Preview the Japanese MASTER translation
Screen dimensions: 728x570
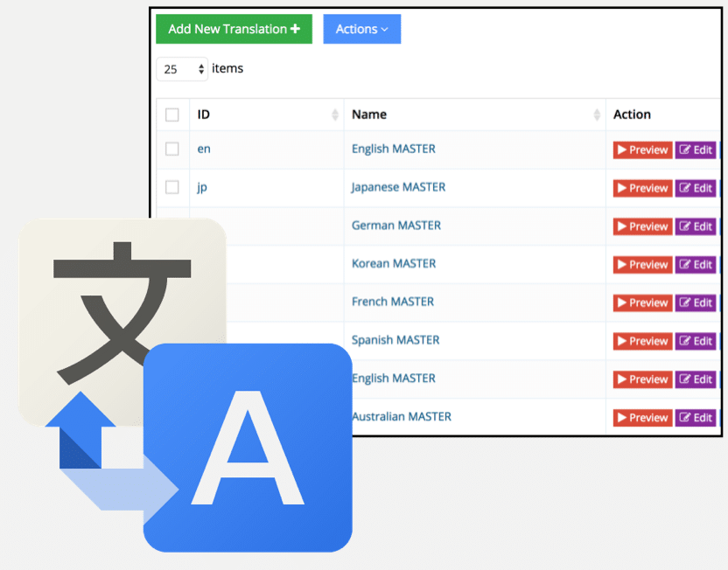642,188
